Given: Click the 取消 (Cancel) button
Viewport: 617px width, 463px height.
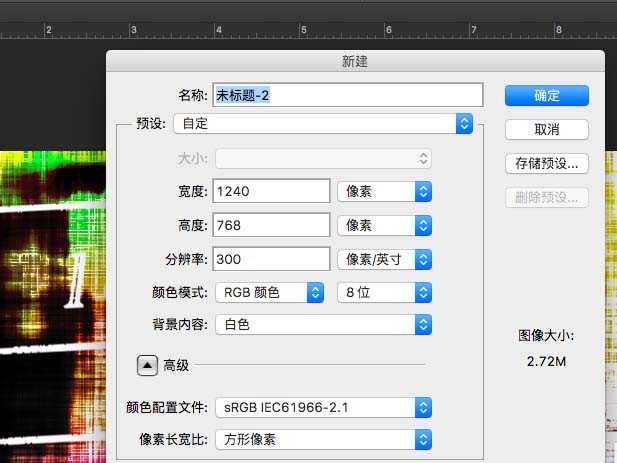Looking at the screenshot, I should point(546,129).
